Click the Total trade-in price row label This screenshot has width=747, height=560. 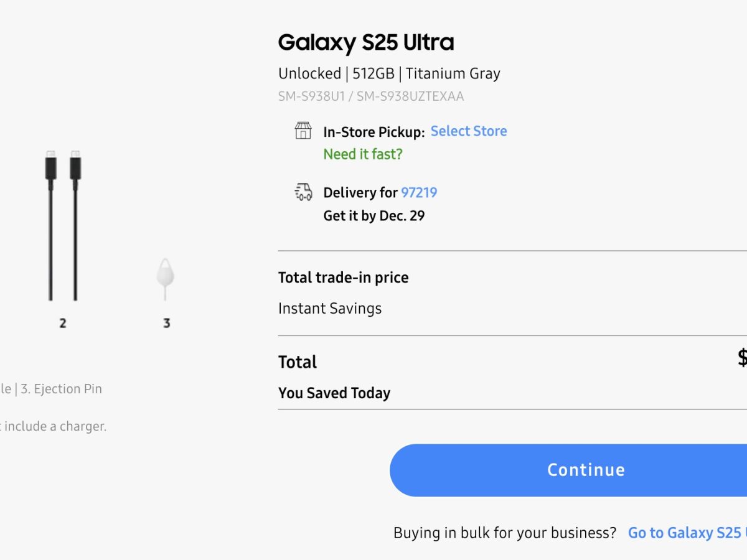344,278
